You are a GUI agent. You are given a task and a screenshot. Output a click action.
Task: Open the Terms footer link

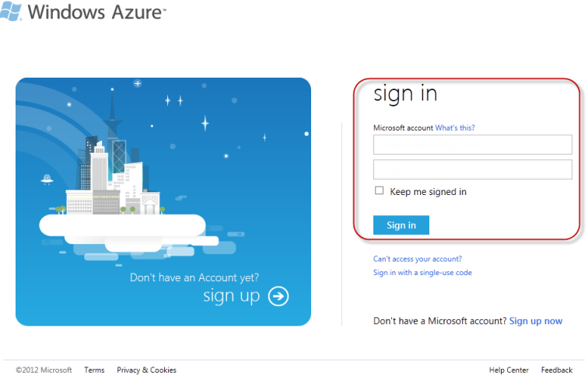tap(94, 370)
